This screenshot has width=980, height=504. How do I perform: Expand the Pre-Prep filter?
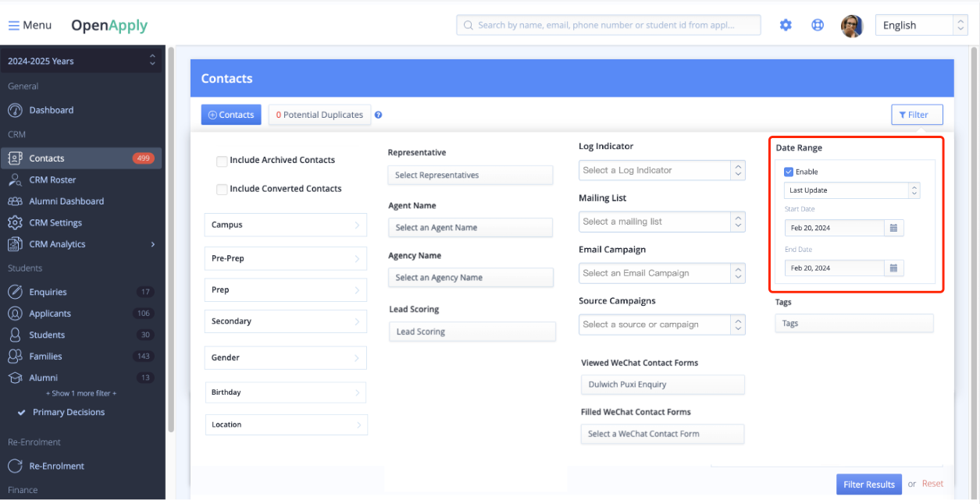coord(285,258)
